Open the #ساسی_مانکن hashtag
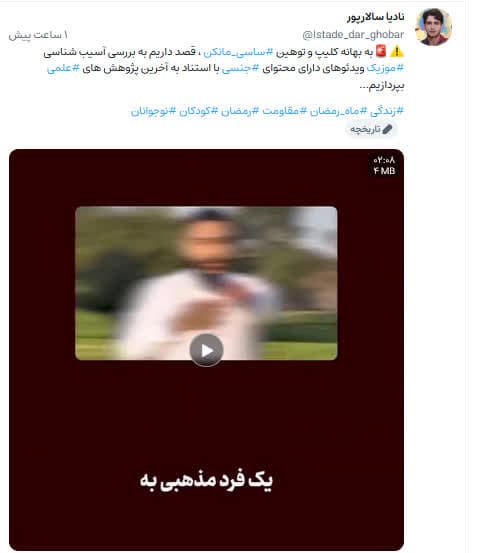Image resolution: width=478 pixels, height=553 pixels. point(238,52)
